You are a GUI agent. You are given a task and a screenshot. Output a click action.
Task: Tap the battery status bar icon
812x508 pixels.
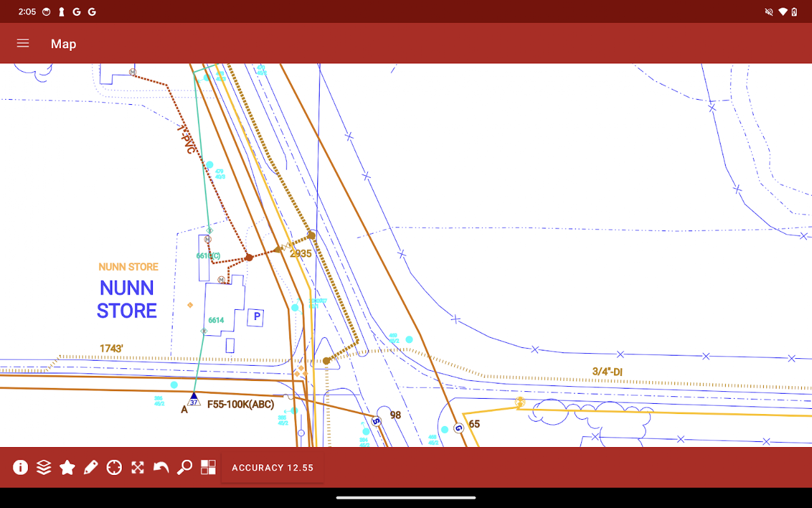point(794,11)
